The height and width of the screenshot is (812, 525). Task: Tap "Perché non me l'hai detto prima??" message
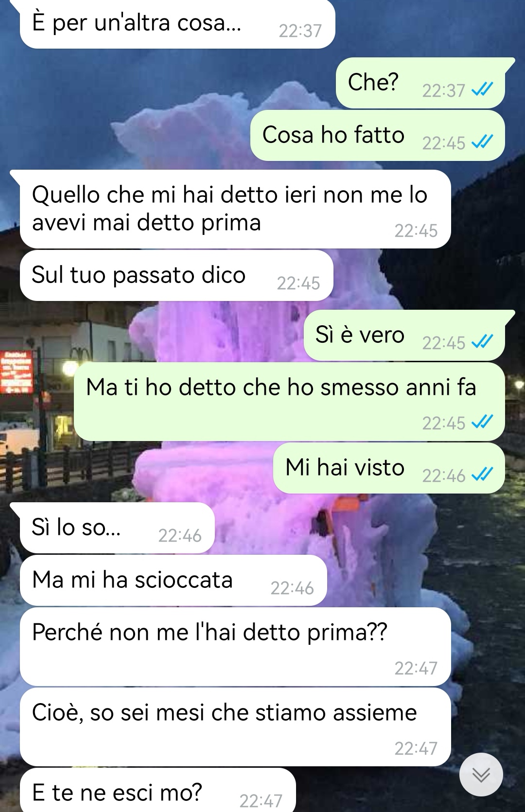tap(235, 647)
